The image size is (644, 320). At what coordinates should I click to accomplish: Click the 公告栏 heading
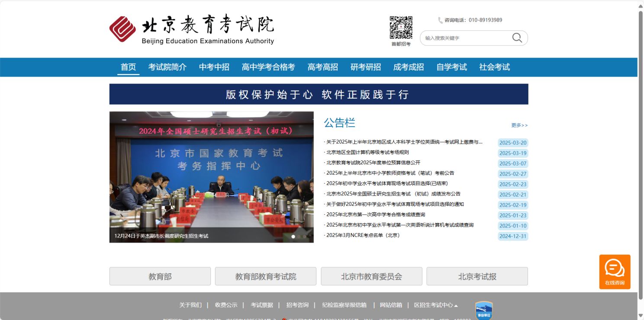point(340,123)
